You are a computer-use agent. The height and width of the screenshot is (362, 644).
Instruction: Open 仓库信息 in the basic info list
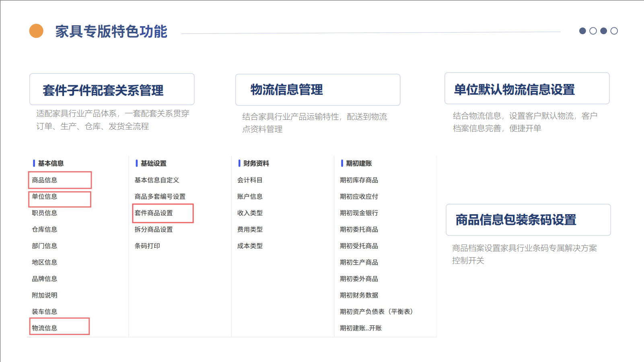45,229
